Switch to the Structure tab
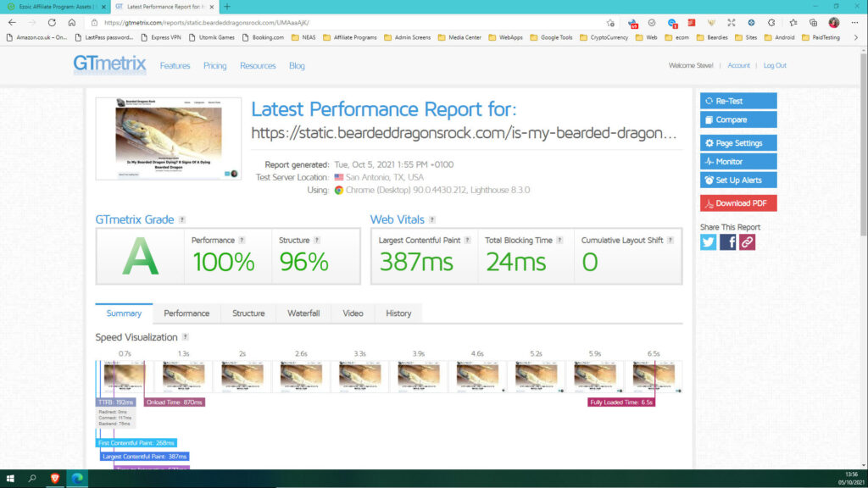 [x=248, y=313]
